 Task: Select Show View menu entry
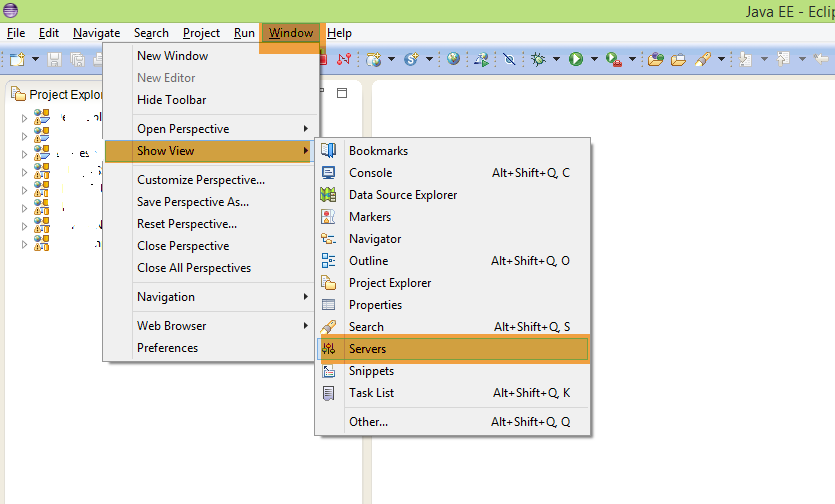tap(211, 151)
